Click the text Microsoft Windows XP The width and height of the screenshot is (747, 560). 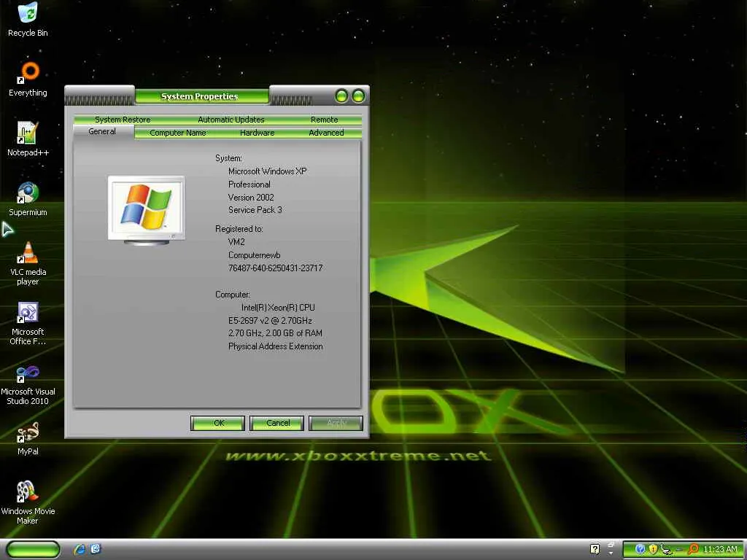[x=267, y=171]
